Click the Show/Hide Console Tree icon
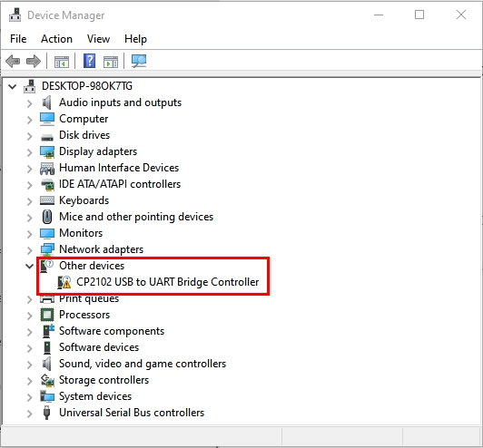483x448 pixels. coord(62,62)
